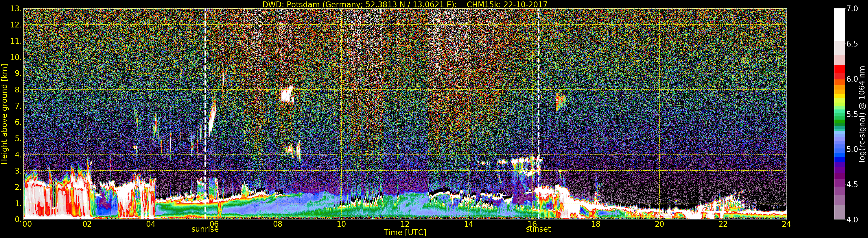Click the 'sunset' label below the axis
The height and width of the screenshot is (238, 868).
pyautogui.click(x=538, y=229)
